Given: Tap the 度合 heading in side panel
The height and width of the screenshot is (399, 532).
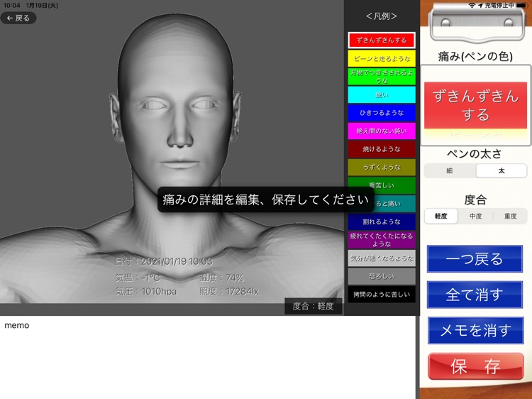Looking at the screenshot, I should click(475, 199).
